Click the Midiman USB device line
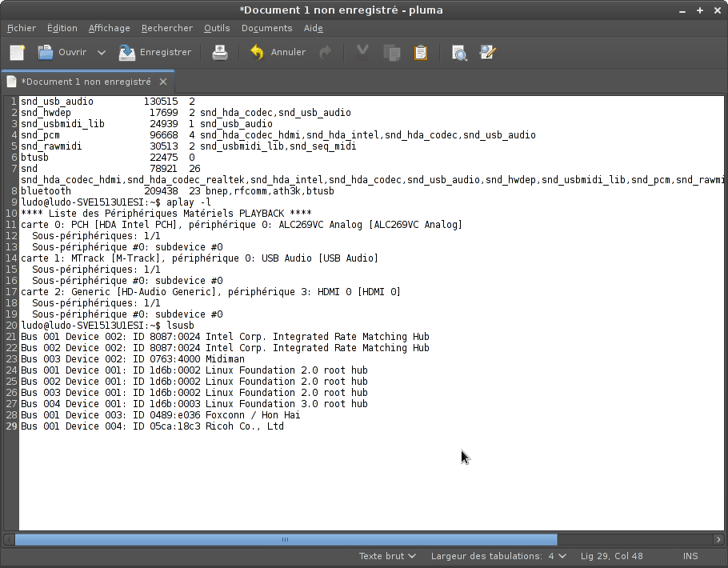The height and width of the screenshot is (568, 728). point(133,359)
